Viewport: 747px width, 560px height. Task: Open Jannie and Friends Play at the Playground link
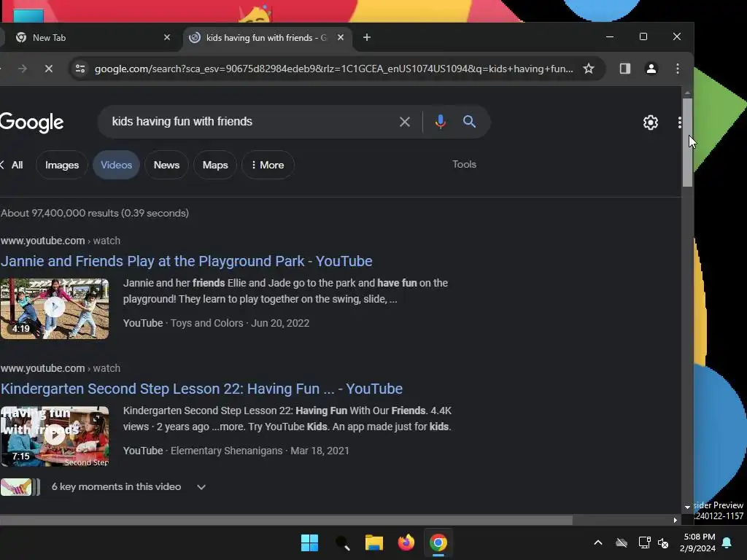coord(186,262)
